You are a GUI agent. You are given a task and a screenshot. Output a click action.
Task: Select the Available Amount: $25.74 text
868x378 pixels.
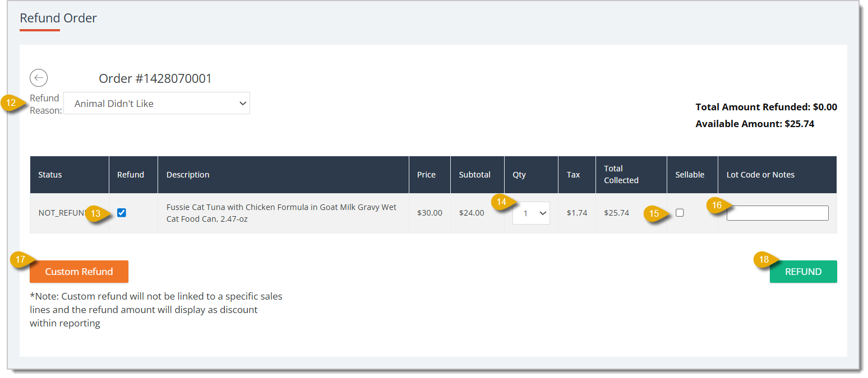tap(755, 124)
